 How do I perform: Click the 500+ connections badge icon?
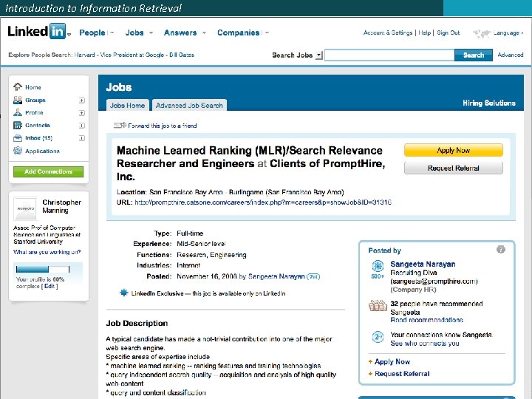point(378,269)
